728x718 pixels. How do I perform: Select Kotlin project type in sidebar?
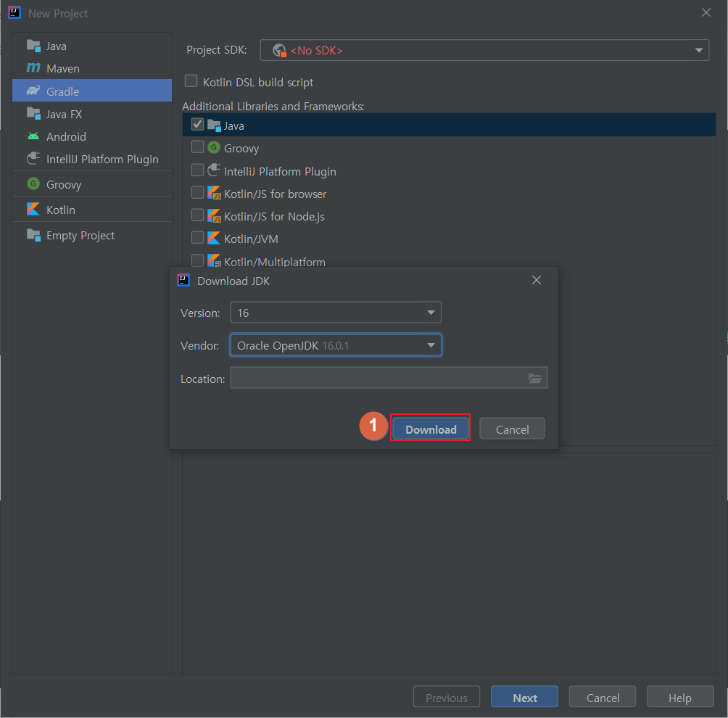tap(92, 210)
